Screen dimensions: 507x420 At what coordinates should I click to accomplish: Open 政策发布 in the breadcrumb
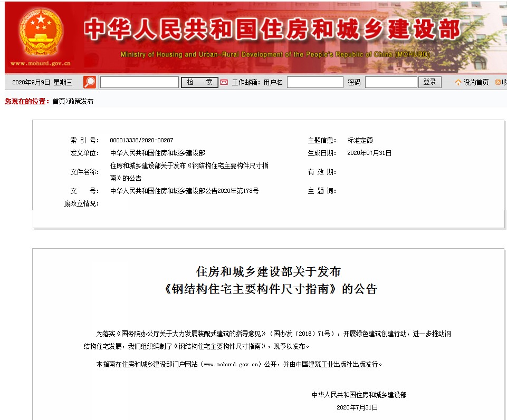click(81, 101)
